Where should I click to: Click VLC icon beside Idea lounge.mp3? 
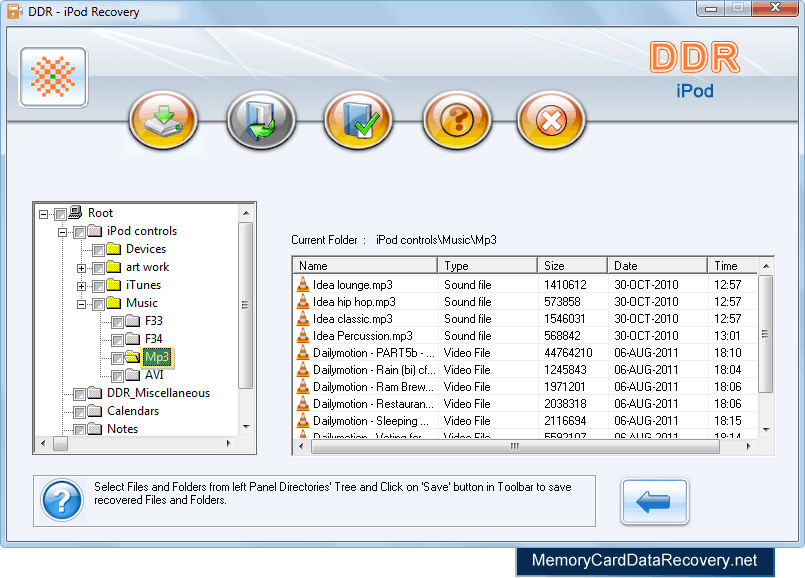click(x=303, y=284)
